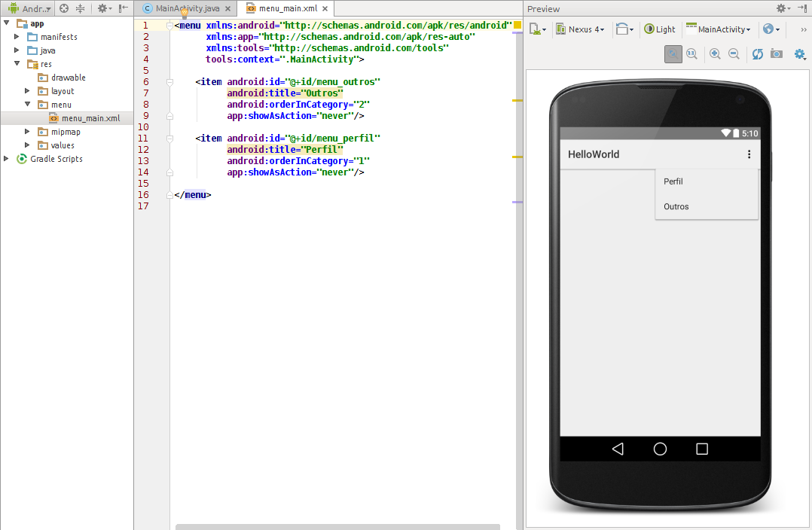Image resolution: width=812 pixels, height=530 pixels.
Task: Click the horizontal editor scrollbar
Action: 337,527
